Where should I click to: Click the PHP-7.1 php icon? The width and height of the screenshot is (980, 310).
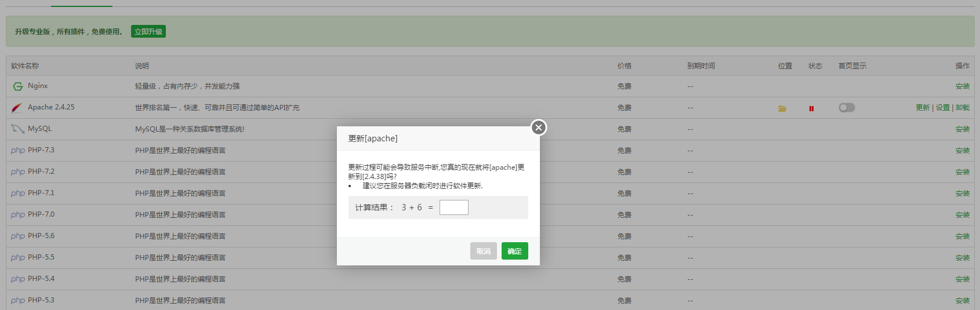pyautogui.click(x=18, y=194)
